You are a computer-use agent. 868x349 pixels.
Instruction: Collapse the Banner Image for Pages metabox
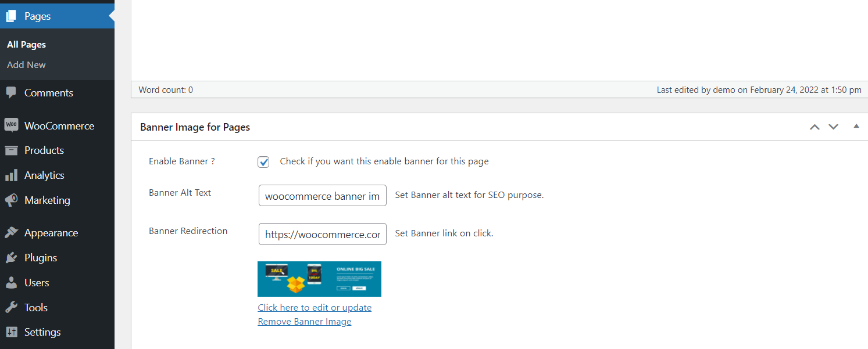pos(856,126)
